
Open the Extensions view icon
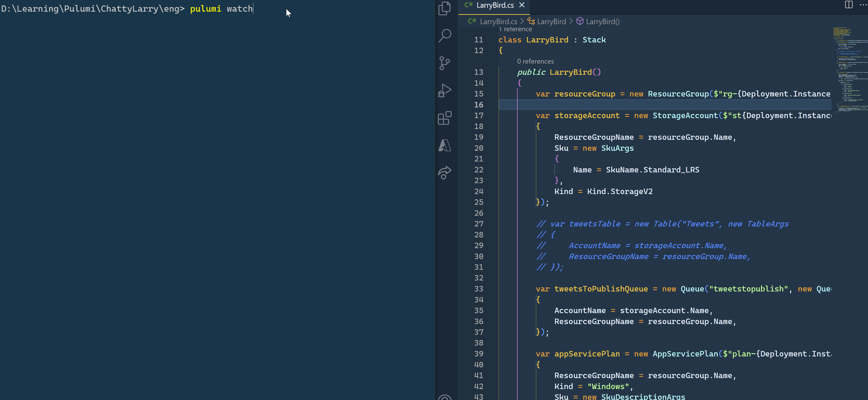coord(445,118)
